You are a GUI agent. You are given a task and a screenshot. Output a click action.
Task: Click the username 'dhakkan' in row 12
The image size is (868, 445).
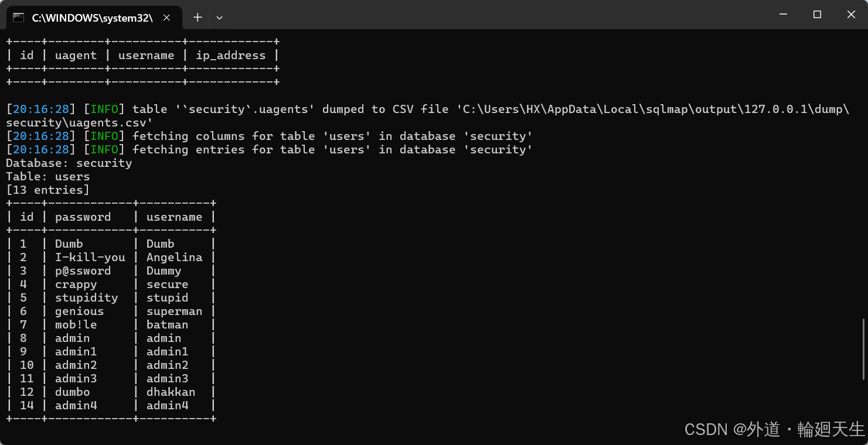click(x=171, y=392)
